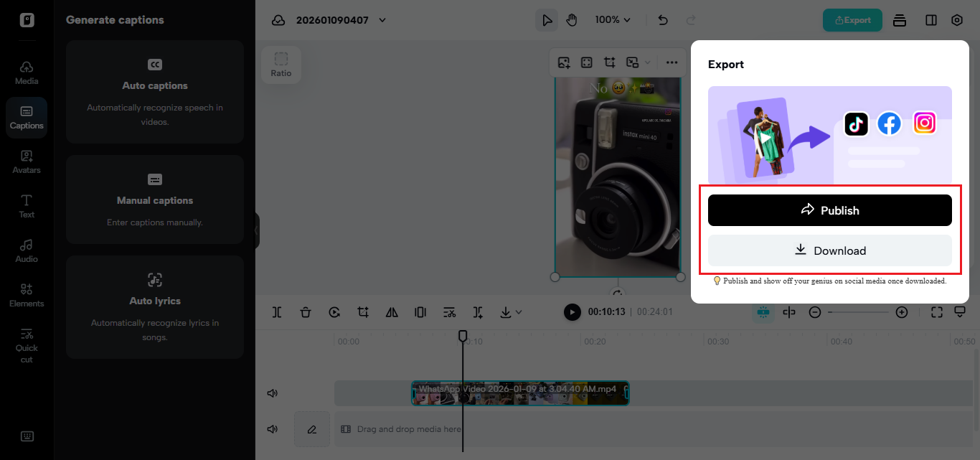Viewport: 980px width, 460px height.
Task: Click the fullscreen preview icon
Action: pos(936,312)
